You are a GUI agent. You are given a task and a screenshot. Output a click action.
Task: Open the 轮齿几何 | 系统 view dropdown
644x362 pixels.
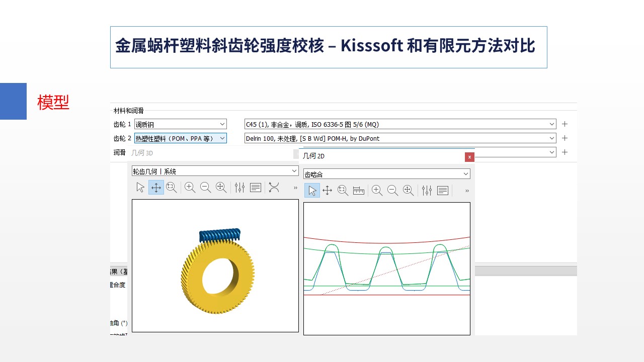(215, 171)
